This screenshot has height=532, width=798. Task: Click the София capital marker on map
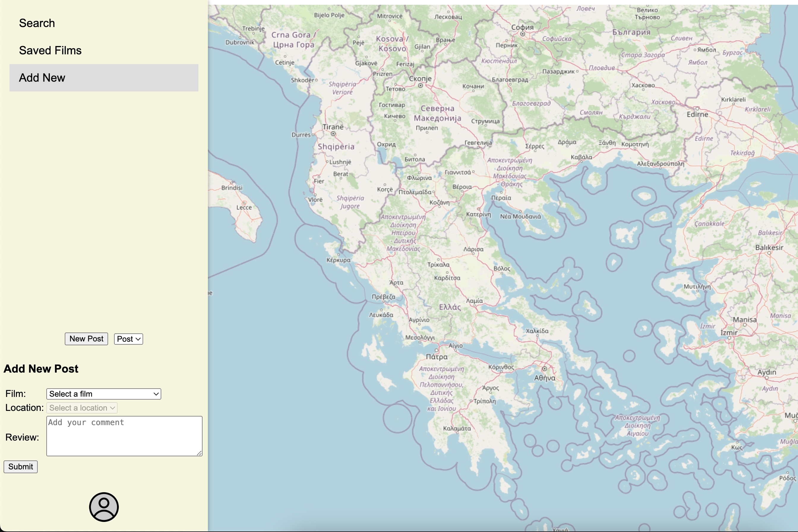tap(523, 34)
